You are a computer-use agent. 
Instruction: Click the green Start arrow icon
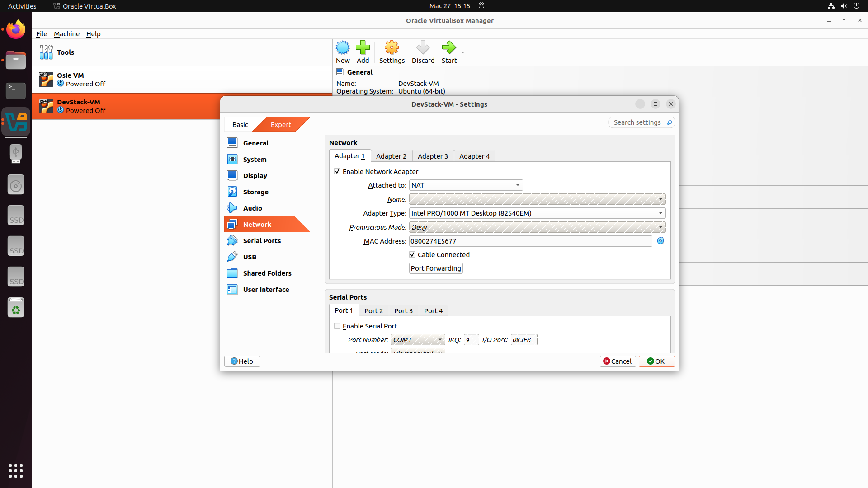coord(449,47)
